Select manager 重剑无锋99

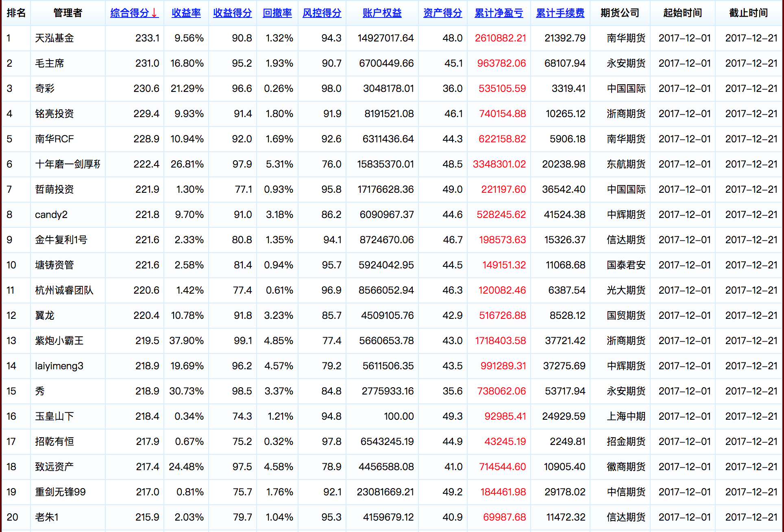61,492
